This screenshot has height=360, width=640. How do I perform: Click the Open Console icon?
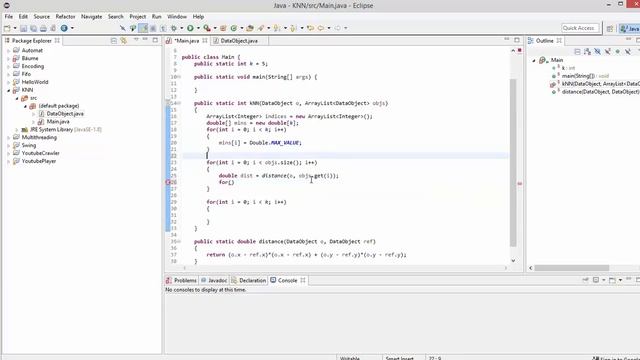coord(612,280)
